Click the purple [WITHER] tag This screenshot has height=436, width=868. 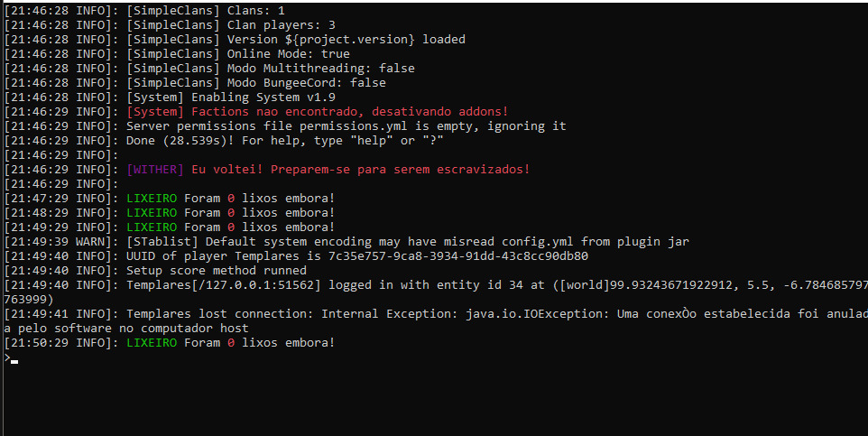[155, 170]
